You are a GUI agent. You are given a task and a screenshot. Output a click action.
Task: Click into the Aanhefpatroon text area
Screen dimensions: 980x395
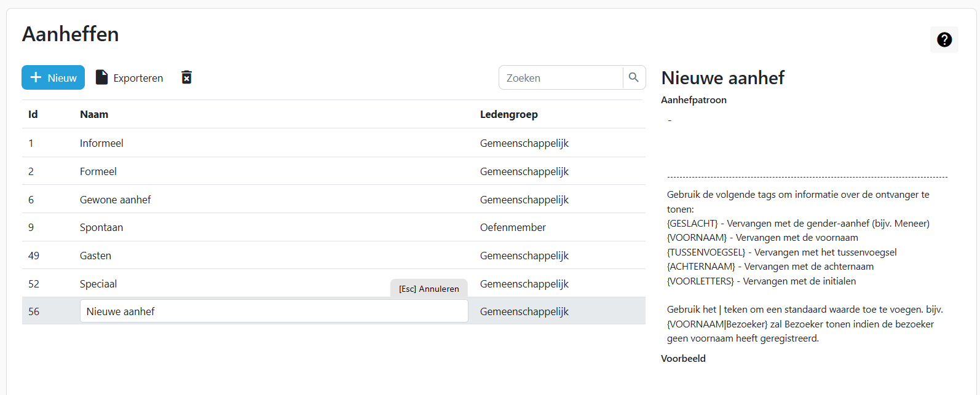[x=807, y=141]
